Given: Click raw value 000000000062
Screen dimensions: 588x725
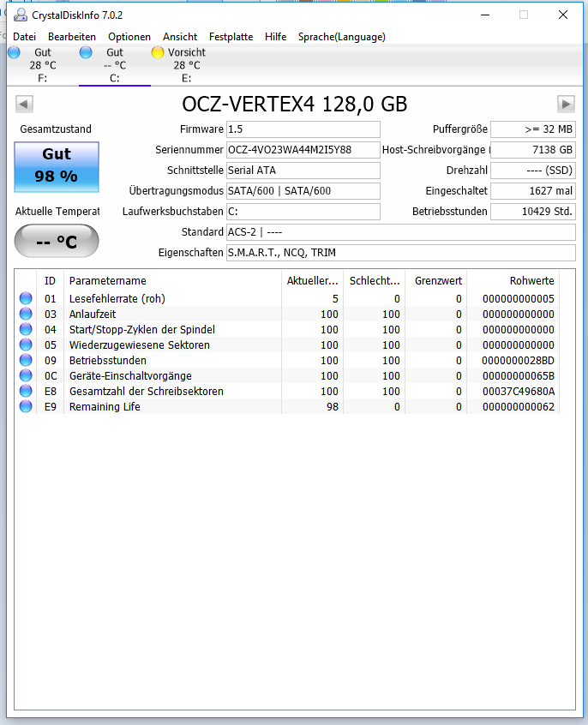Looking at the screenshot, I should [x=519, y=406].
